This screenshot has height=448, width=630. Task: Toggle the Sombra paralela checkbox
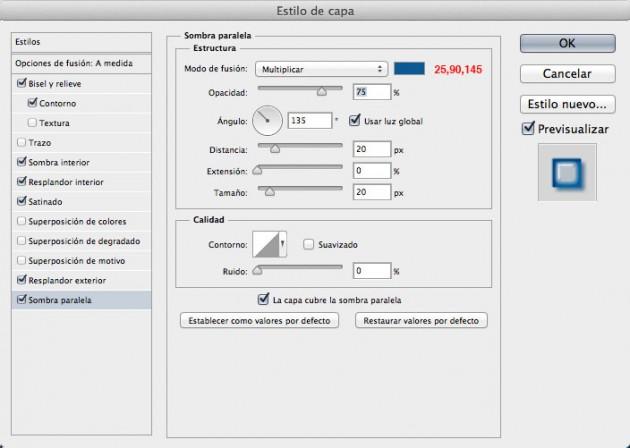tap(22, 300)
